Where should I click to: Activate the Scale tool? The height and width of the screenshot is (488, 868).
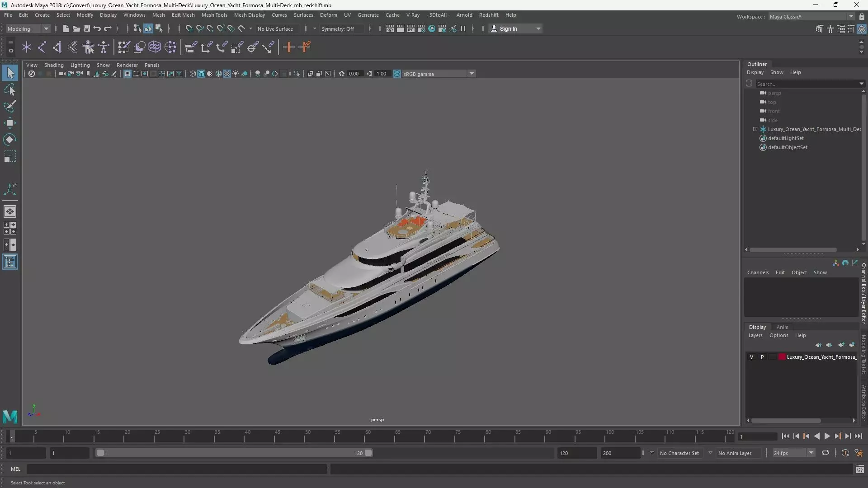10,156
